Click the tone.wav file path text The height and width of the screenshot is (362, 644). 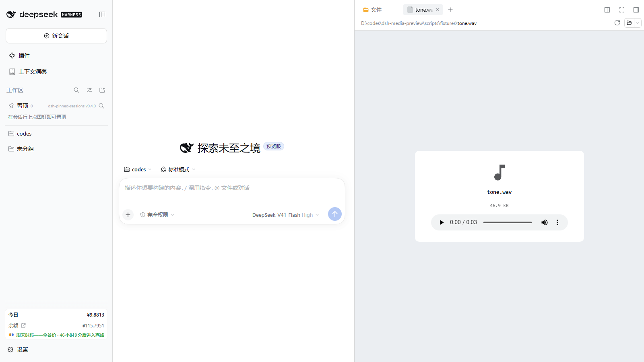419,23
